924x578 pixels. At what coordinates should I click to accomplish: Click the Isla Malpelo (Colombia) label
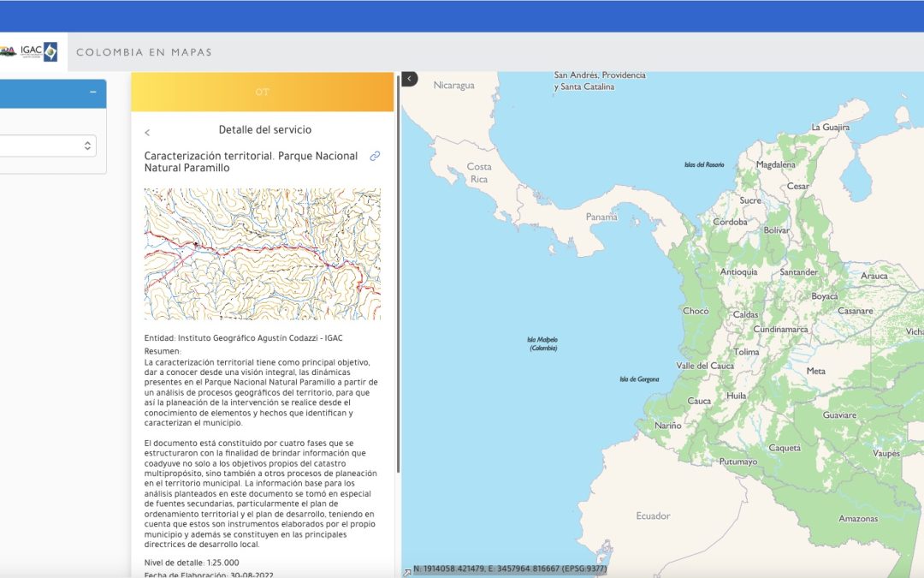pos(542,344)
